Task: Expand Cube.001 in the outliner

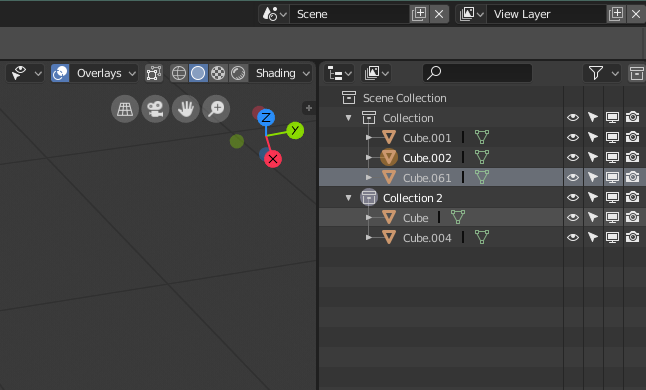Action: coord(369,138)
